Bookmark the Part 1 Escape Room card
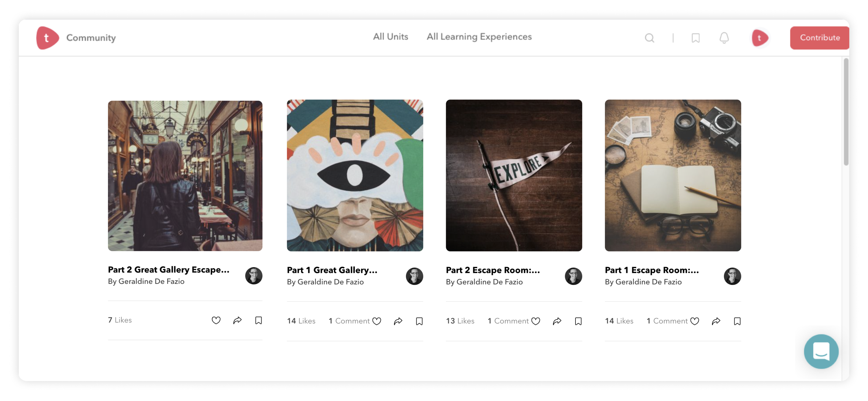The image size is (868, 401). click(x=737, y=321)
